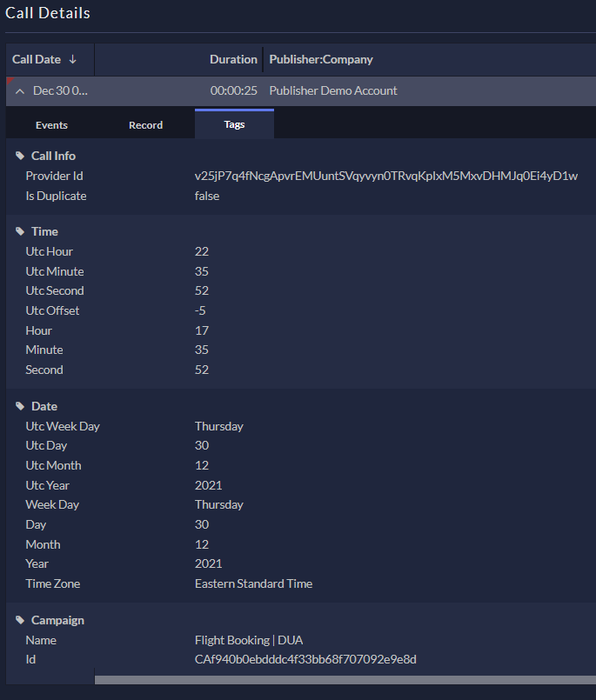Click the Time Zone value Eastern Standard Time
596x700 pixels.
253,583
